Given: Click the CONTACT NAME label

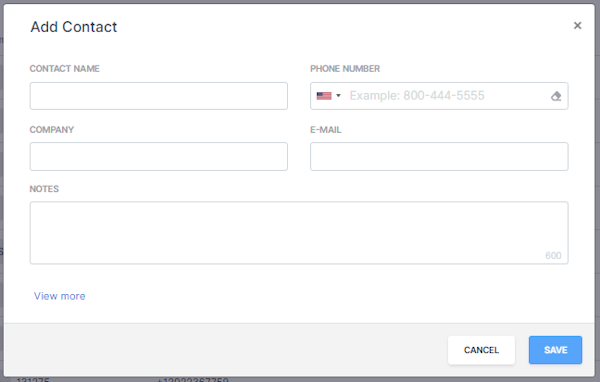Looking at the screenshot, I should click(65, 69).
